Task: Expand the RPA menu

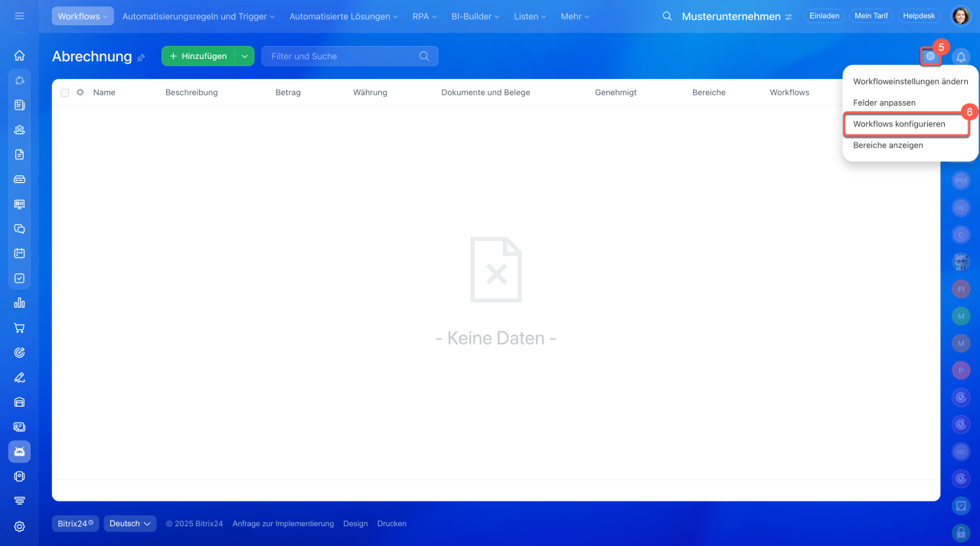Action: point(424,16)
